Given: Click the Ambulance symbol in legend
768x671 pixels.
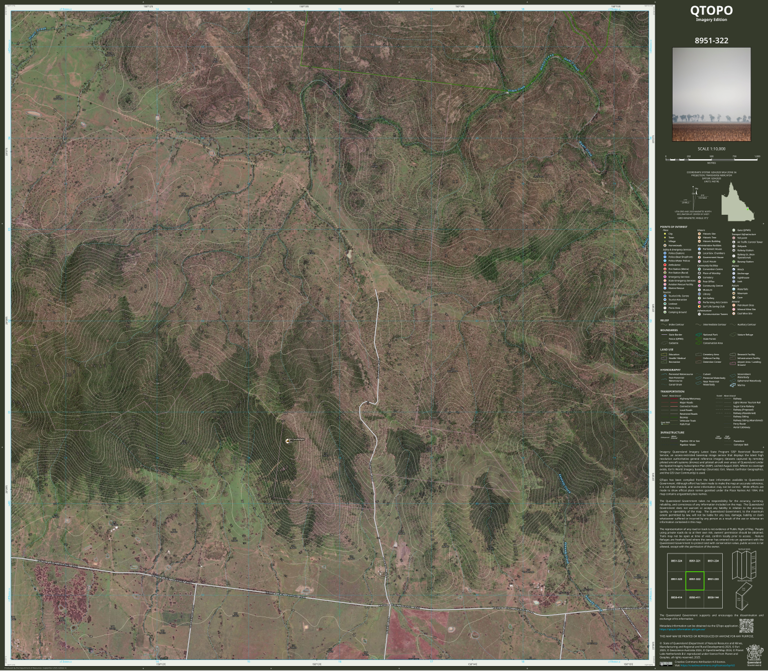Looking at the screenshot, I should point(665,265).
